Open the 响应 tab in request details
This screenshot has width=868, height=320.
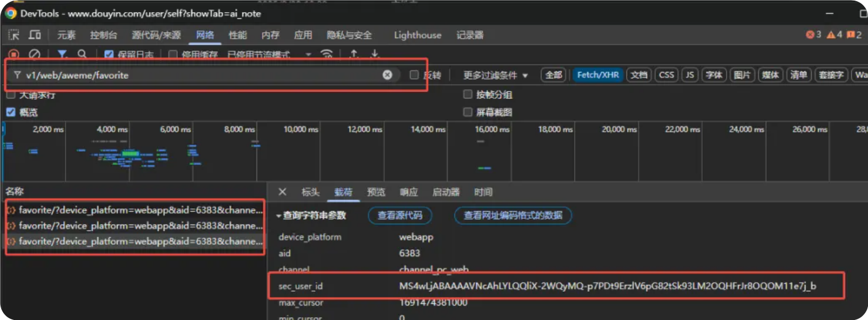tap(409, 192)
